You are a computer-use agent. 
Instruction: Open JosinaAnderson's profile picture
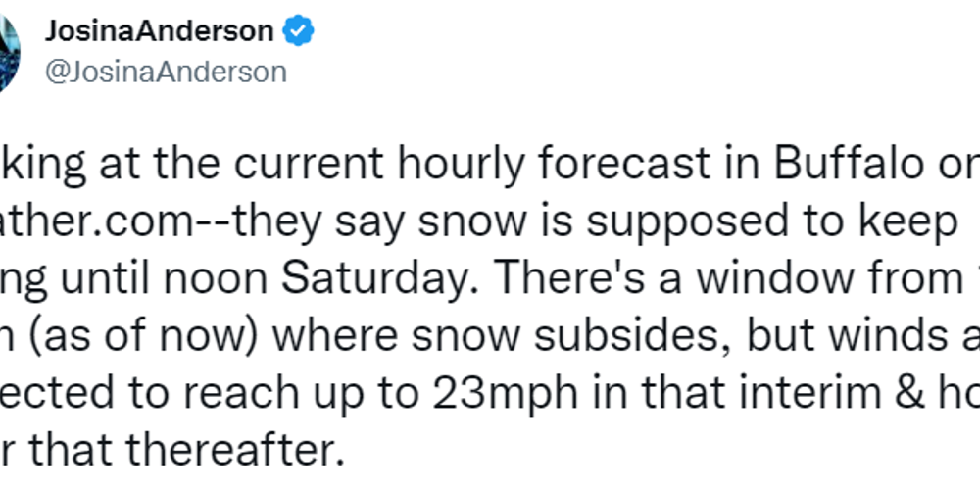click(x=9, y=53)
